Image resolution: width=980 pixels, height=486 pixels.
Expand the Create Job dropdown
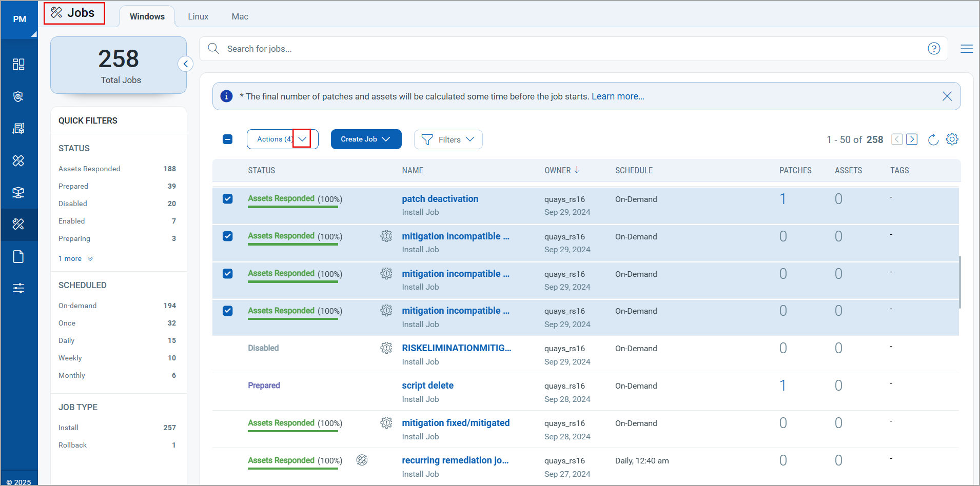point(366,139)
